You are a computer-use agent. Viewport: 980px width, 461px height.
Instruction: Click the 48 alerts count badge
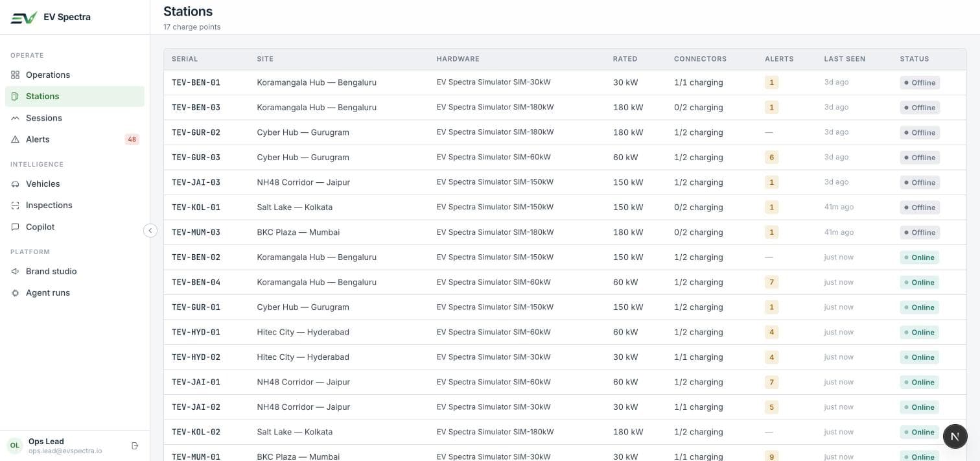pyautogui.click(x=132, y=139)
